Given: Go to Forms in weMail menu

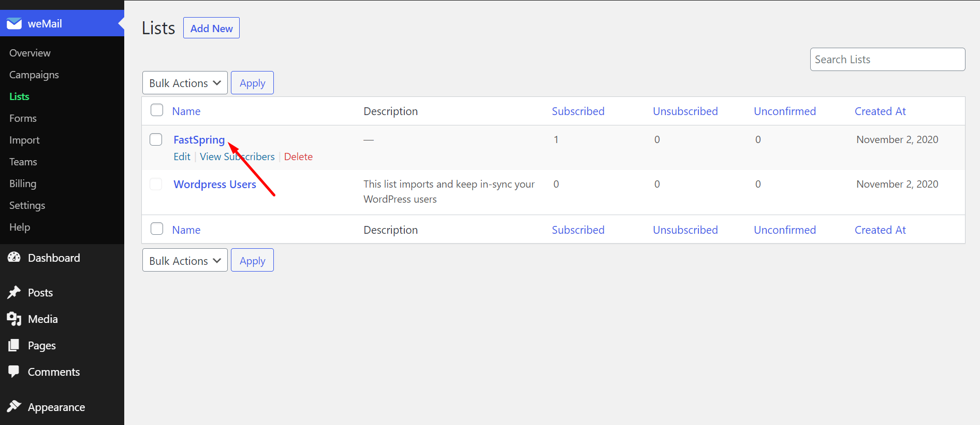Looking at the screenshot, I should 23,118.
